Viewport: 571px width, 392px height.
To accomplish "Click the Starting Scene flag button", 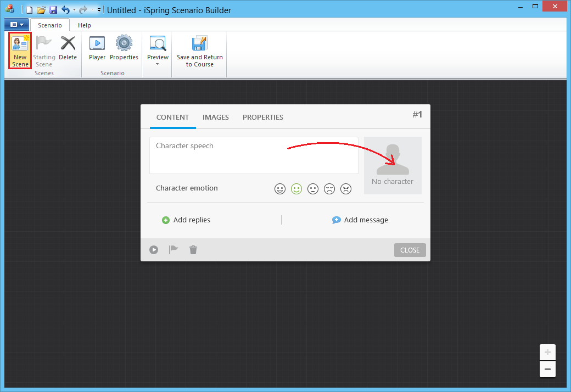I will tap(44, 51).
